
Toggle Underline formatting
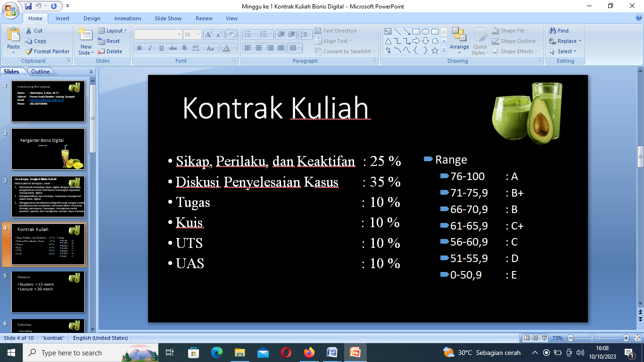coord(162,48)
